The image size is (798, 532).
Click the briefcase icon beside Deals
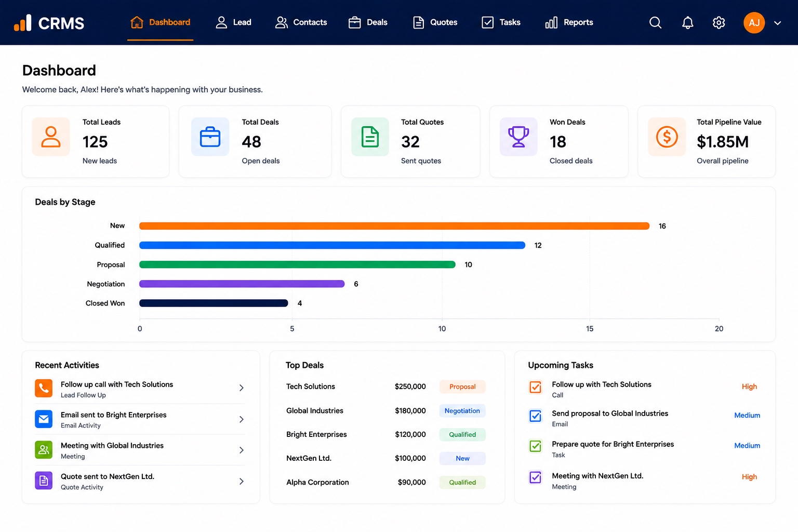pos(355,22)
